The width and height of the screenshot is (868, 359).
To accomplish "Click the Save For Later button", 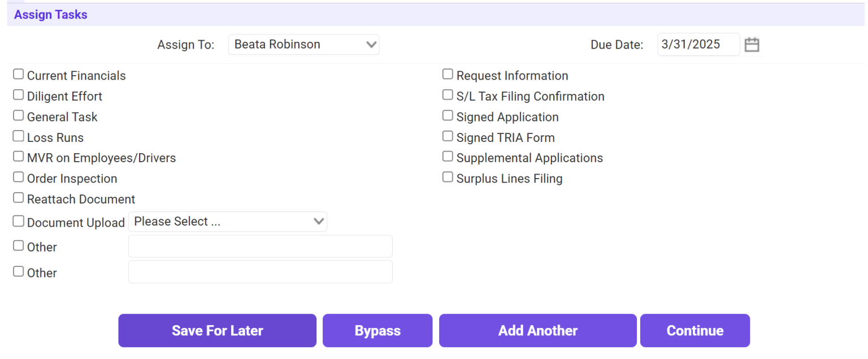I will tap(217, 330).
